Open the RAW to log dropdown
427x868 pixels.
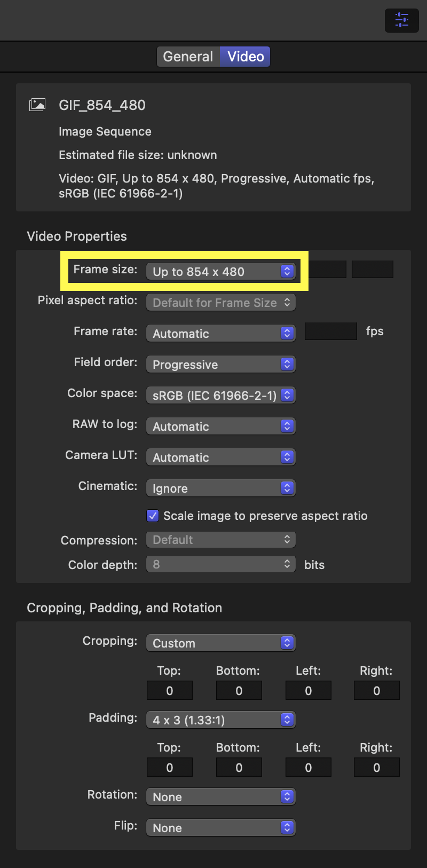click(221, 427)
